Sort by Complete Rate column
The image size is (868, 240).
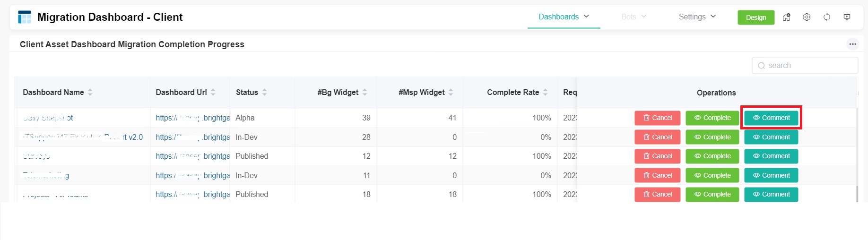[x=545, y=92]
